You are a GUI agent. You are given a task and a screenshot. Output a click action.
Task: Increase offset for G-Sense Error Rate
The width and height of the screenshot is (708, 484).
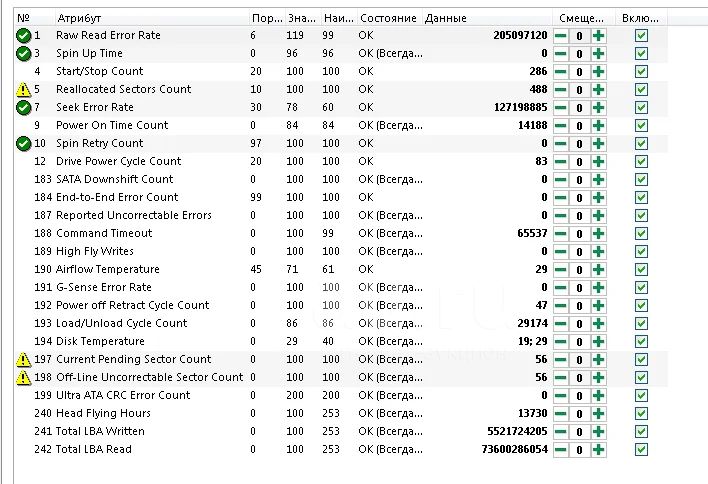tap(598, 288)
